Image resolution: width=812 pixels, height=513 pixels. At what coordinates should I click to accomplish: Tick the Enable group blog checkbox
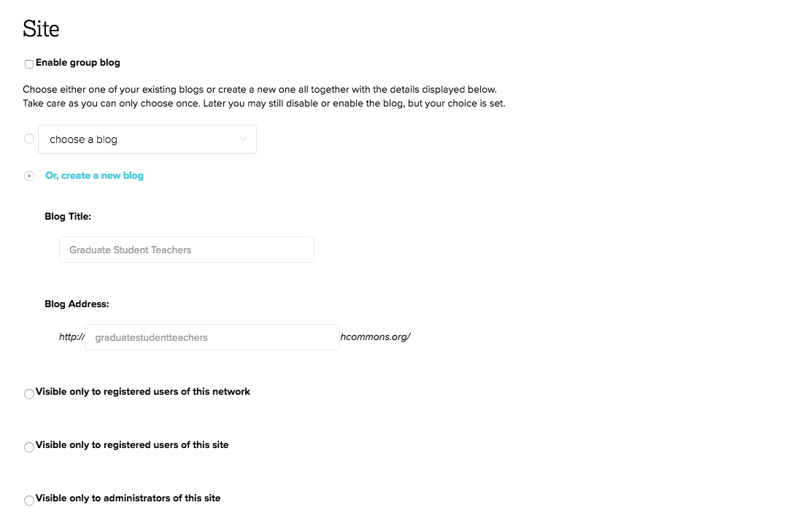(29, 64)
